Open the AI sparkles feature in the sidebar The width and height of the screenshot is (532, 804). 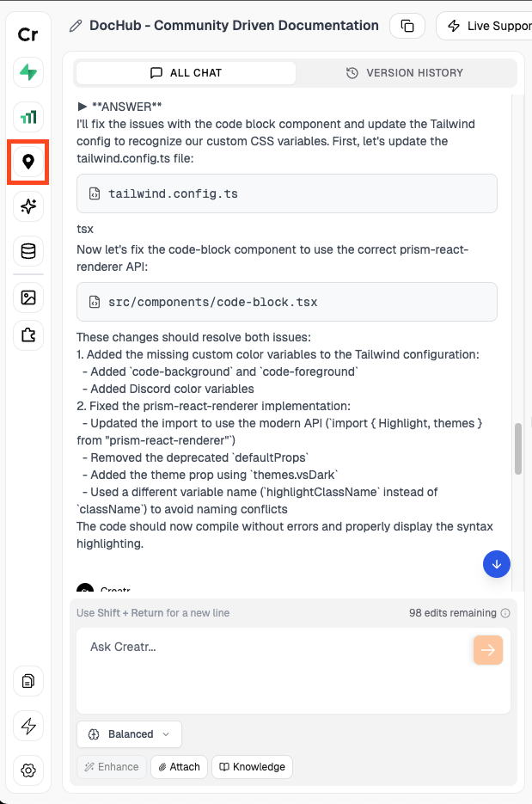28,206
